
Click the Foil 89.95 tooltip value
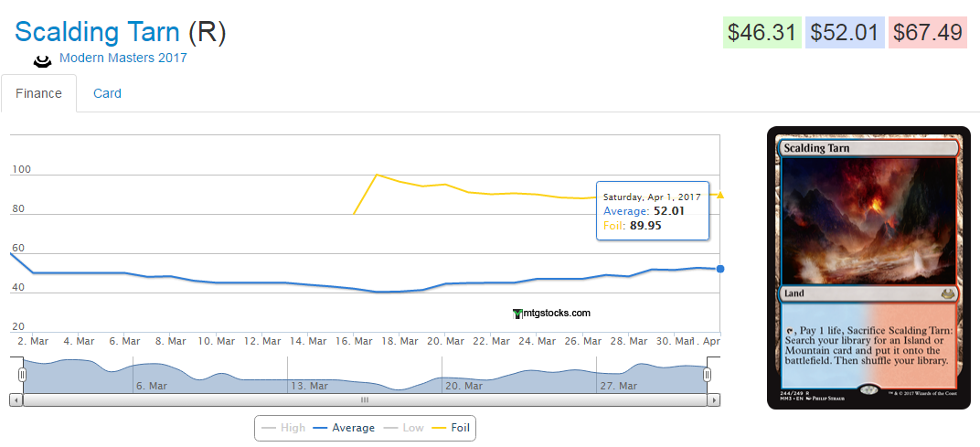645,226
